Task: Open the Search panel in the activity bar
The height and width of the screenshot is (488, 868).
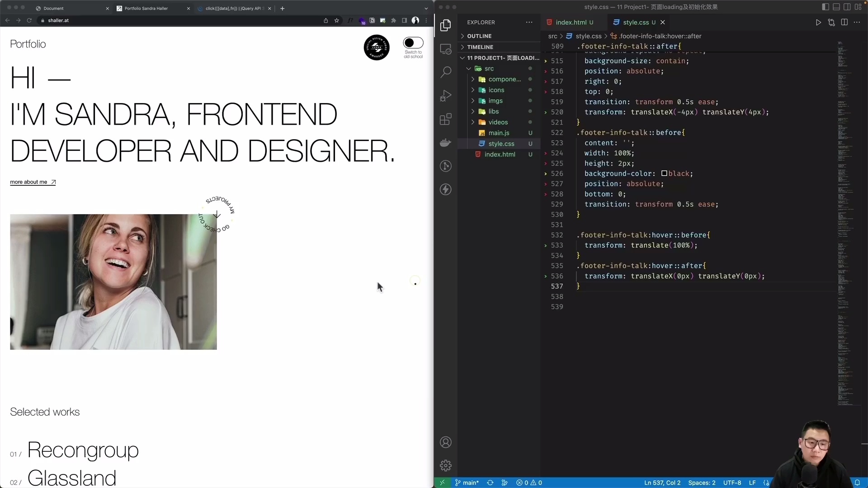Action: [446, 72]
